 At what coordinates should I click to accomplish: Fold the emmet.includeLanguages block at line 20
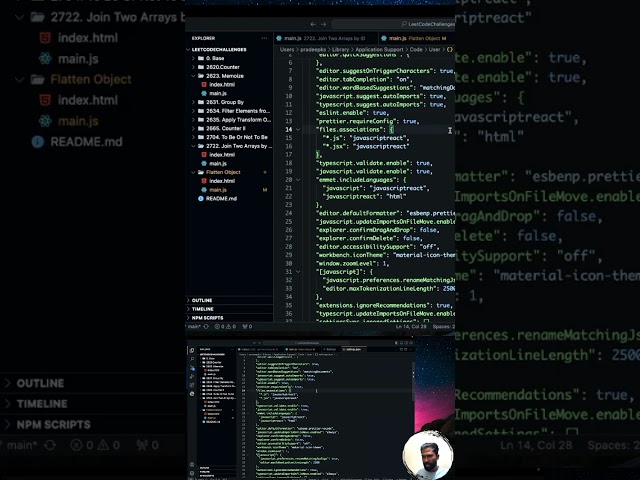tap(298, 180)
